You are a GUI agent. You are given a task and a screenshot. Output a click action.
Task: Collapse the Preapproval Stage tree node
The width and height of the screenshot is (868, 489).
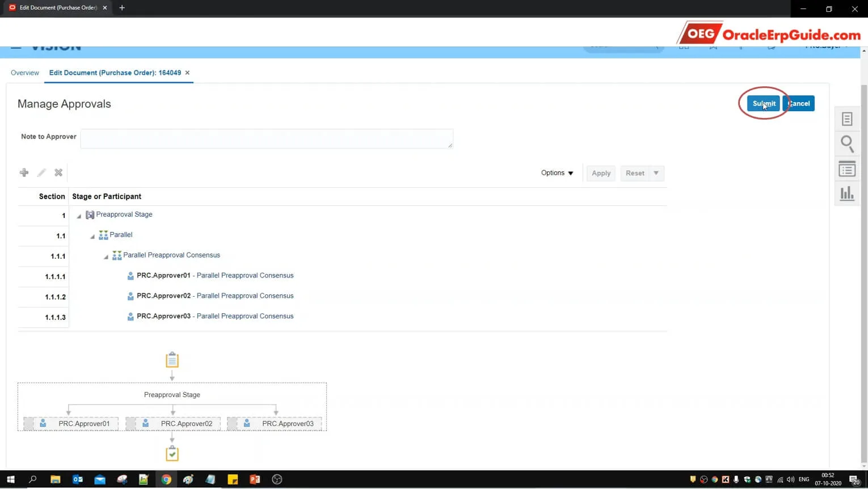[x=79, y=216]
